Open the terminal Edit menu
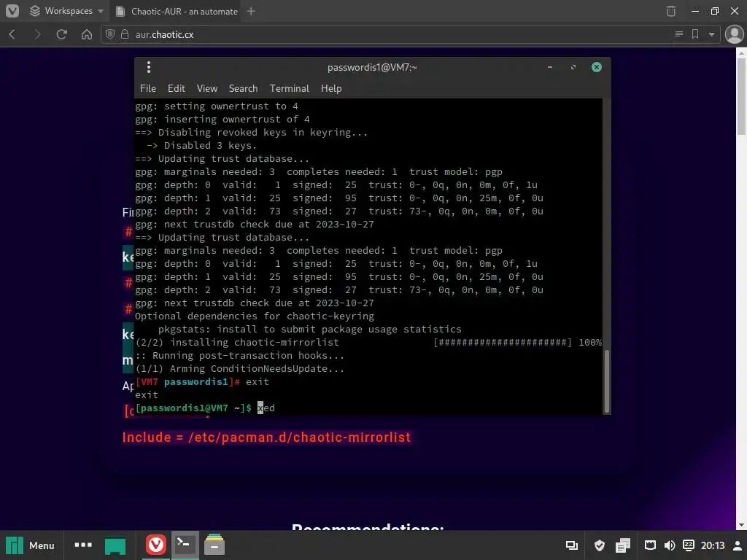Image resolution: width=747 pixels, height=560 pixels. tap(177, 88)
